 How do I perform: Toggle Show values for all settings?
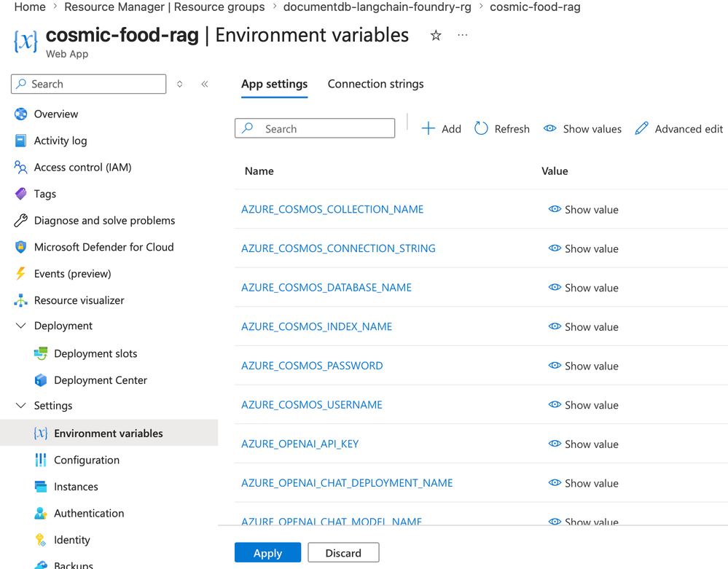(x=582, y=129)
